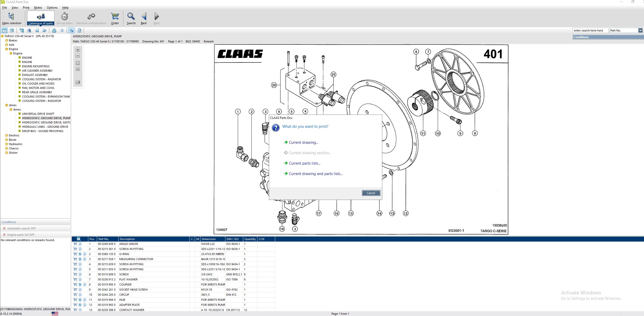Cancel the print dialog
The height and width of the screenshot is (316, 644).
[371, 193]
